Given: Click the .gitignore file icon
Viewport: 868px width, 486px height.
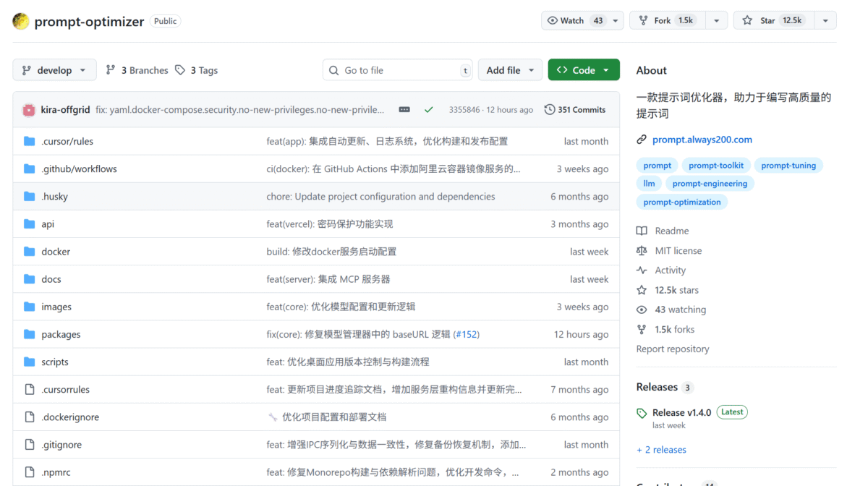Looking at the screenshot, I should click(x=30, y=445).
